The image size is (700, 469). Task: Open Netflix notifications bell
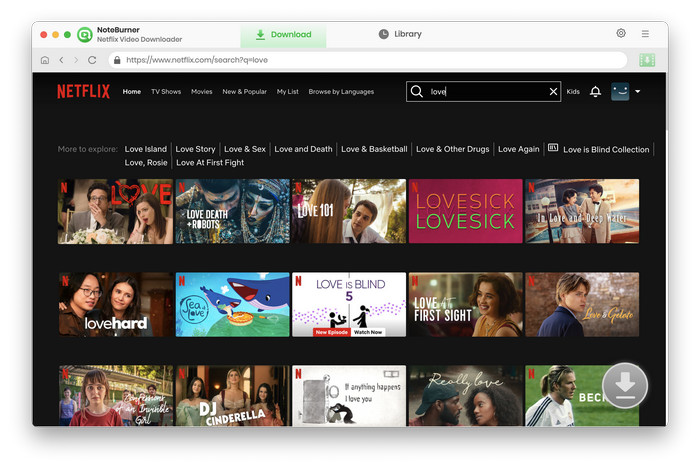click(595, 91)
